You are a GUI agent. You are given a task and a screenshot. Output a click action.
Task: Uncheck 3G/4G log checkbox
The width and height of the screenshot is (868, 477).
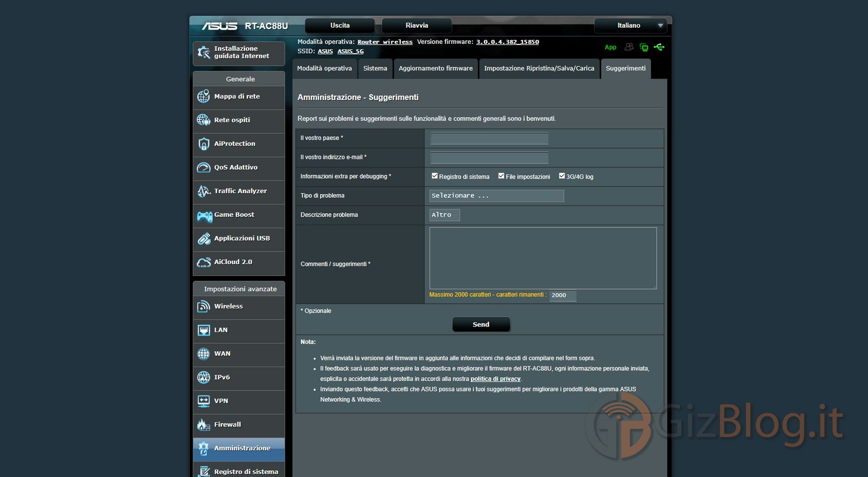coord(562,176)
